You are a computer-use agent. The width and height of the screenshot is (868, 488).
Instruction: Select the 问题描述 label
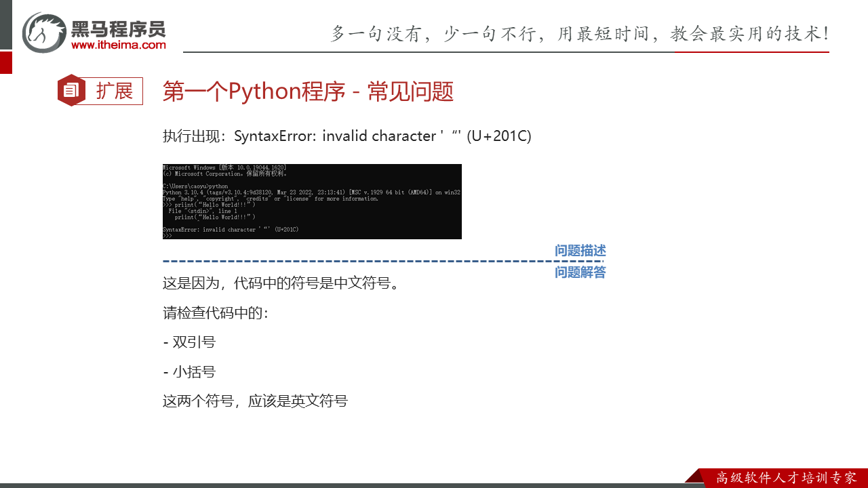pyautogui.click(x=580, y=251)
